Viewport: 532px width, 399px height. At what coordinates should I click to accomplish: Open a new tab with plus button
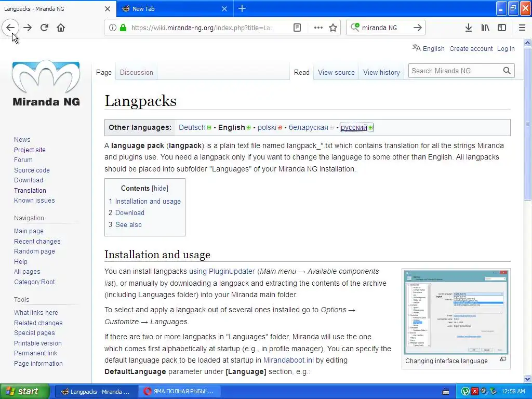(x=242, y=8)
